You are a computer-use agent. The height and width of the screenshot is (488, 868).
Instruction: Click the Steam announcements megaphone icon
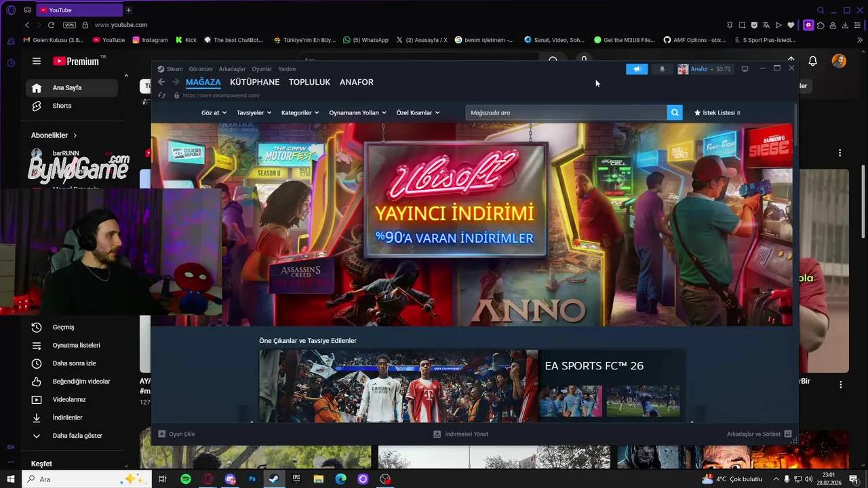637,69
